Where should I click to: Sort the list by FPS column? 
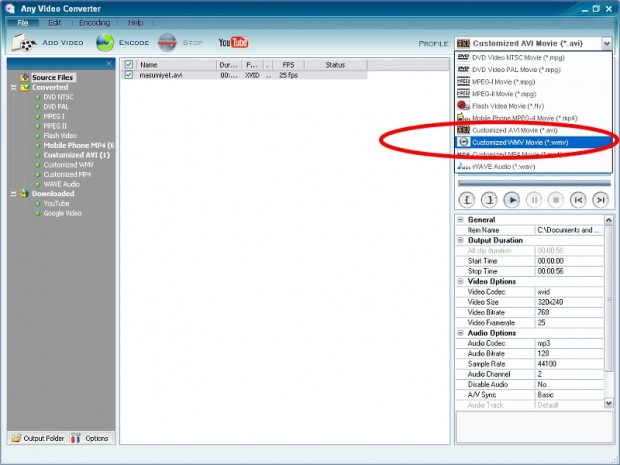point(289,64)
